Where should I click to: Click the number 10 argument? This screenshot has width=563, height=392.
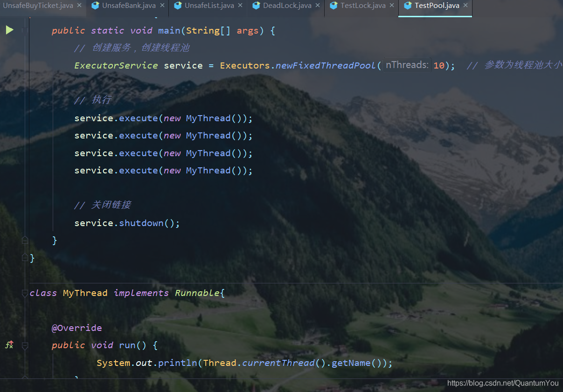(x=439, y=66)
